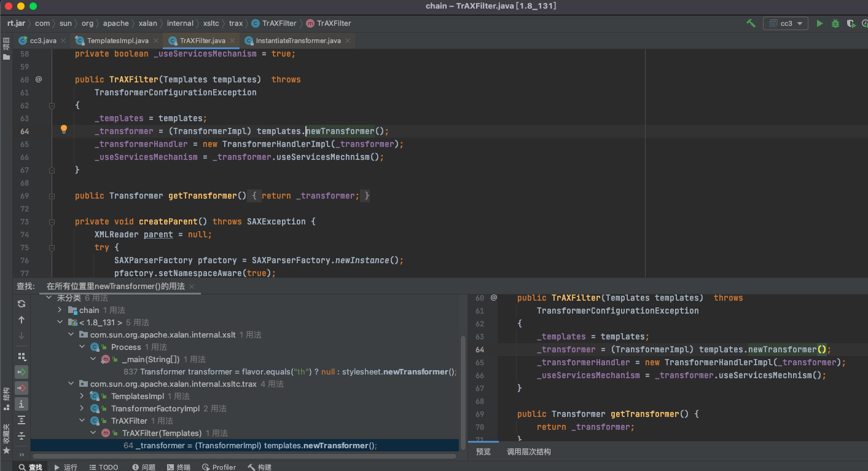
Task: Collapse the TrAXFilter 1 用法 class node
Action: click(82, 421)
